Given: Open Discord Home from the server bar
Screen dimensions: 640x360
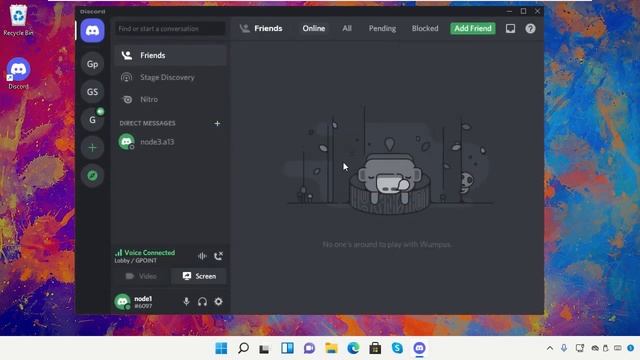Looking at the screenshot, I should [x=92, y=31].
